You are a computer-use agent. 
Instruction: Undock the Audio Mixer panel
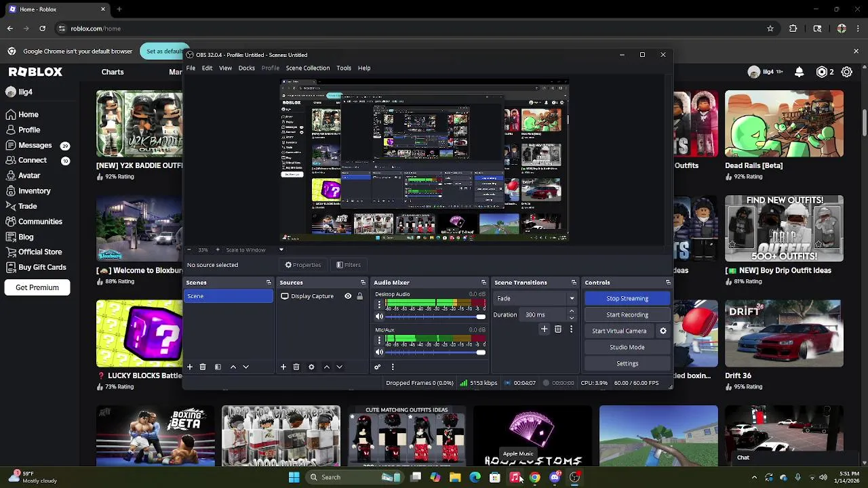484,283
